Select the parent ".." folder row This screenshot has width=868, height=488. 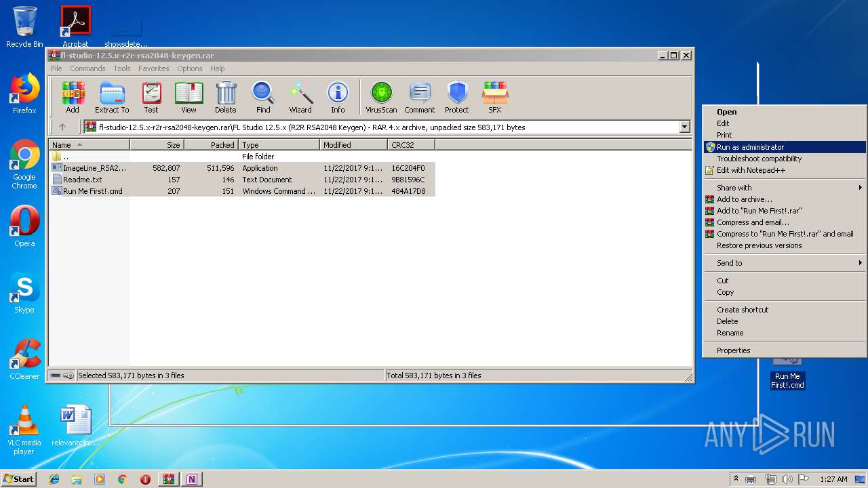point(242,157)
